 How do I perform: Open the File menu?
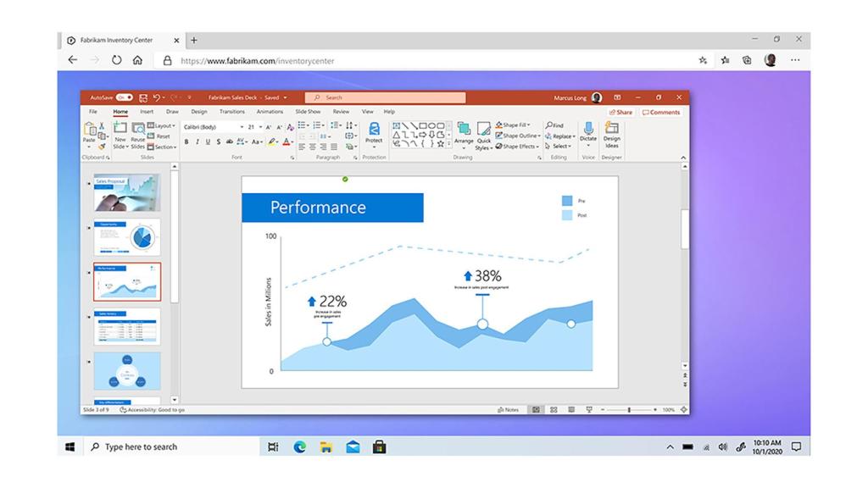tap(93, 112)
